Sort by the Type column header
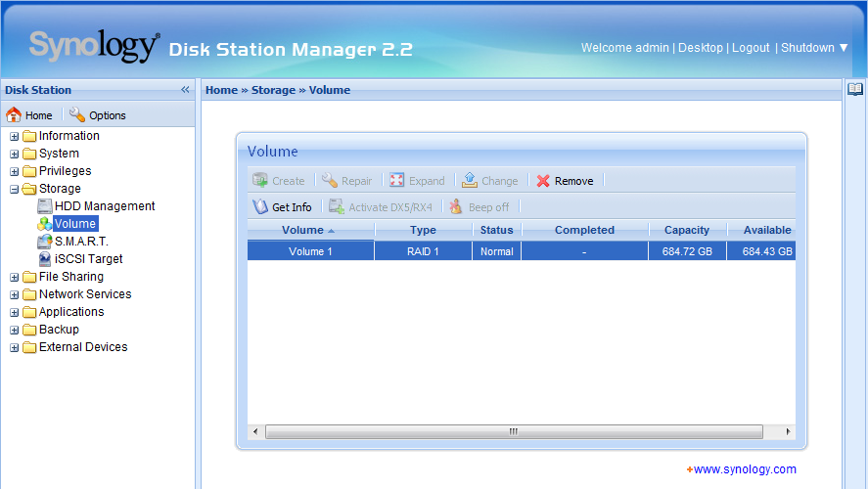 pyautogui.click(x=423, y=230)
